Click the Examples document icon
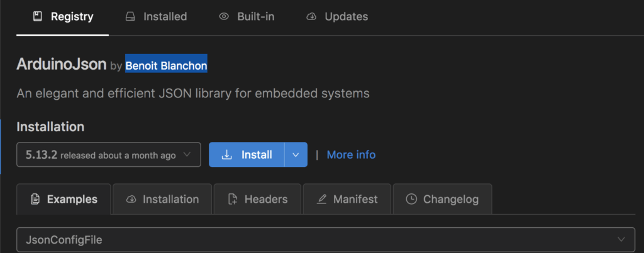644x253 pixels. (x=35, y=200)
